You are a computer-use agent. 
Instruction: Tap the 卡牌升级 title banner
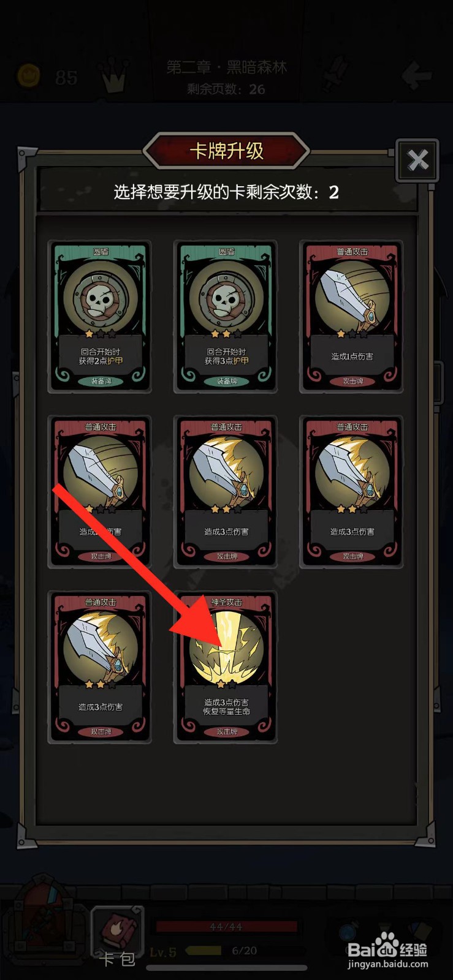click(x=226, y=150)
